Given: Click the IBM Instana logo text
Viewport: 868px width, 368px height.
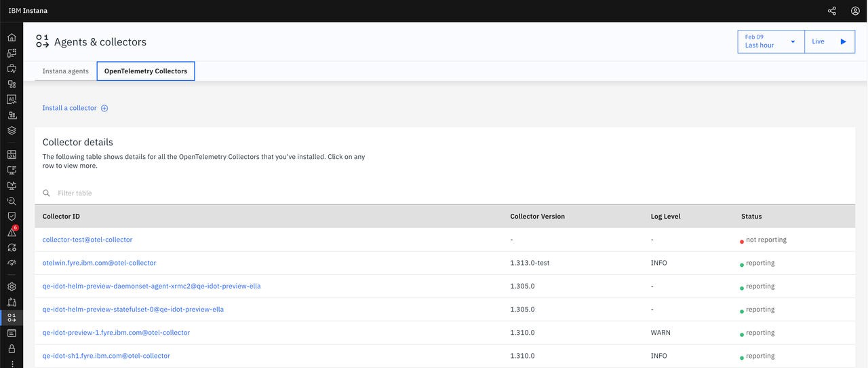Looking at the screenshot, I should (28, 11).
